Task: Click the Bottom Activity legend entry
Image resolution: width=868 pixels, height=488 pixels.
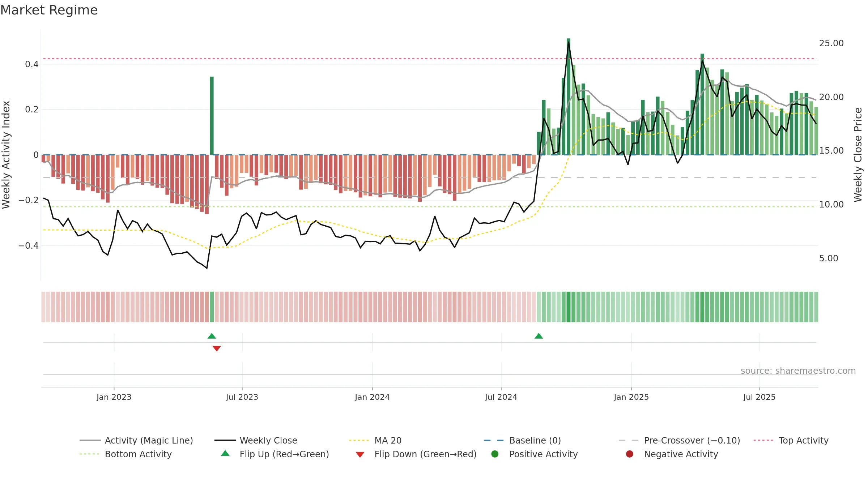Action: (125, 454)
